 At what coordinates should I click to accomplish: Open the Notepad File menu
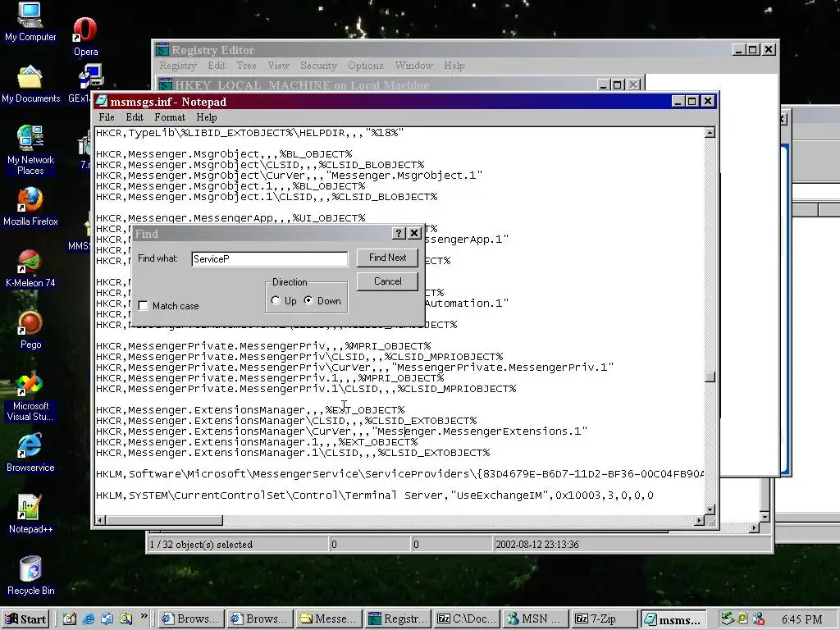tap(107, 117)
